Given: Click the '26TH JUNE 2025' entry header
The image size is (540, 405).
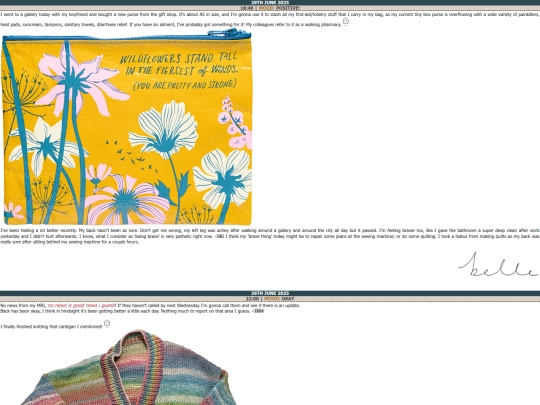Looking at the screenshot, I should tap(270, 293).
